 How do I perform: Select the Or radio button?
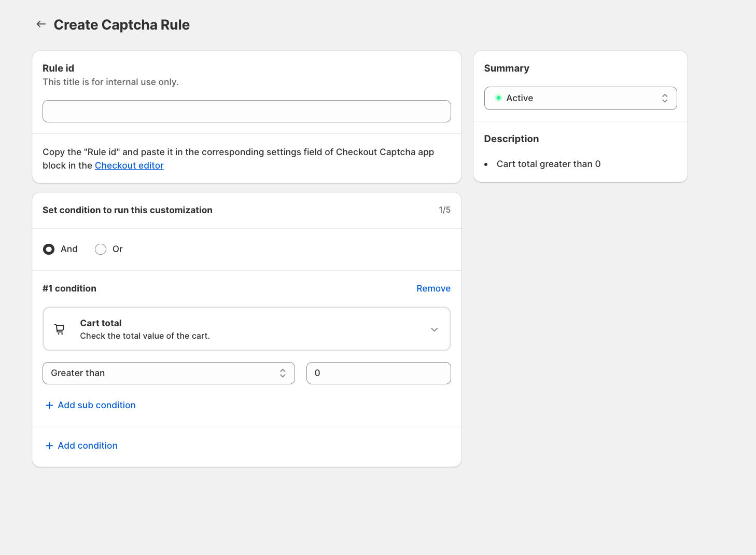pos(101,249)
